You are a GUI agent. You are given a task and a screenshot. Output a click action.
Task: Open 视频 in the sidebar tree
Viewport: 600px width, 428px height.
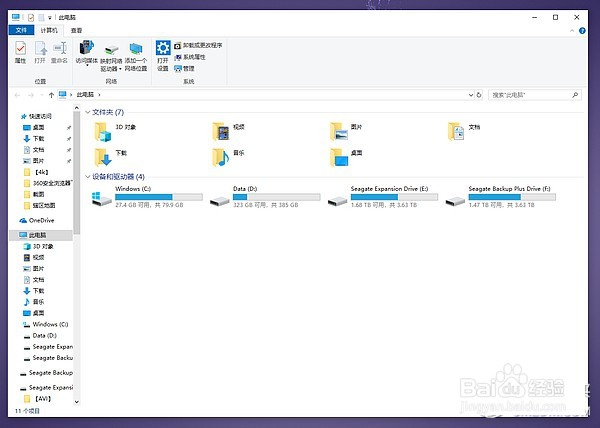pos(34,257)
